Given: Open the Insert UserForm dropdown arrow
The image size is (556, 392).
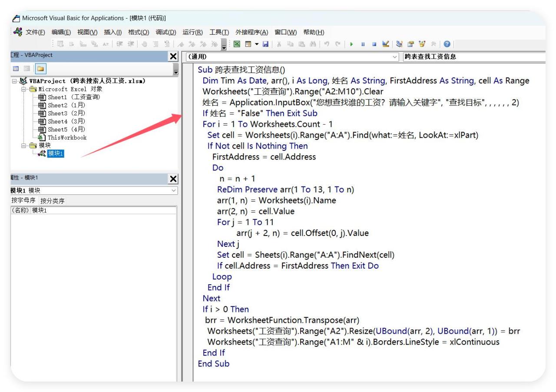Looking at the screenshot, I should 257,44.
